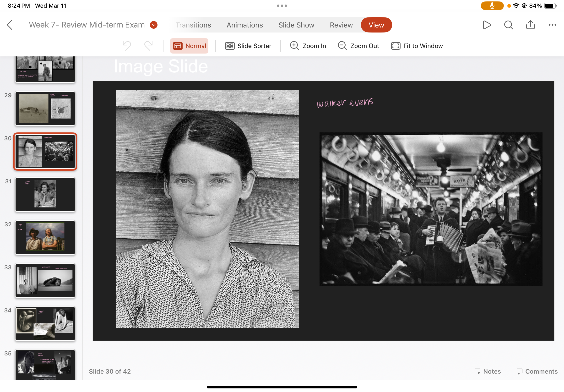Fit slide to window

(417, 46)
